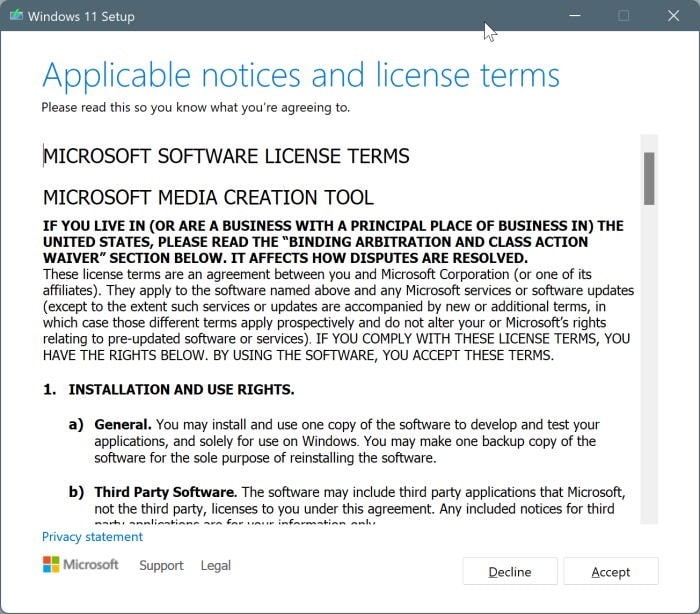Click 'MICROSOFT SOFTWARE LICENSE TERMS' heading
This screenshot has width=700, height=614.
[226, 156]
